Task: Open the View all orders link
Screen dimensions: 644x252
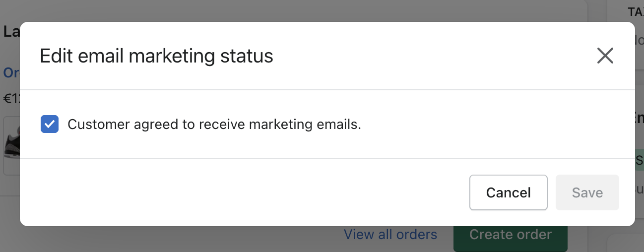Action: [x=390, y=235]
